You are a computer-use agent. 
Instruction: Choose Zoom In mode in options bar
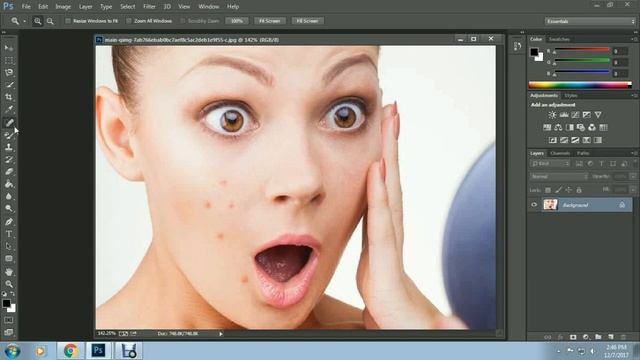pyautogui.click(x=38, y=21)
